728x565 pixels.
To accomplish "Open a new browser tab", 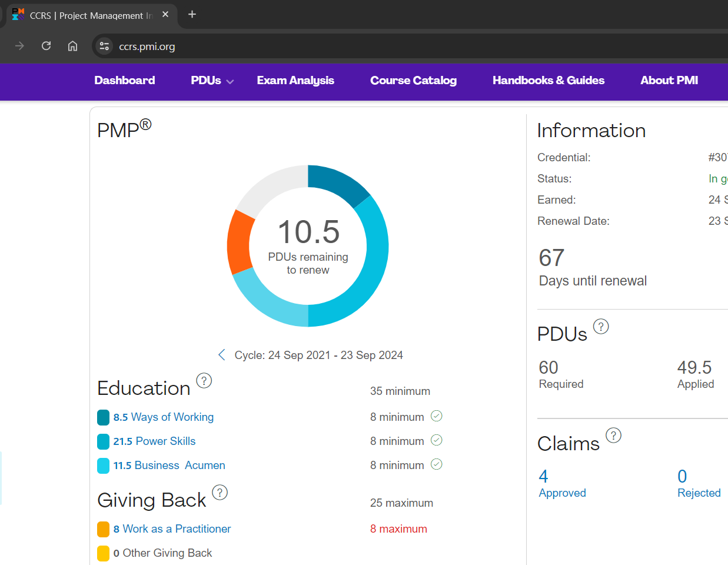I will click(x=192, y=14).
